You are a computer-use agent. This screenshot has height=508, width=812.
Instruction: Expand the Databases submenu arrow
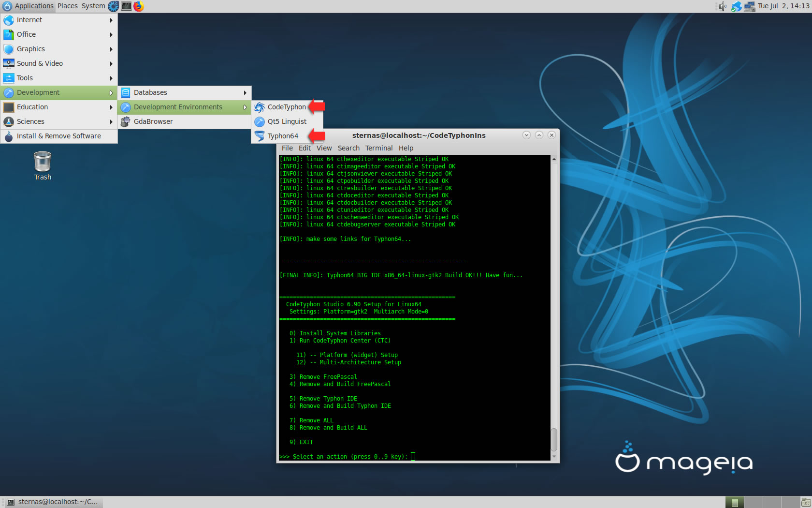click(245, 92)
